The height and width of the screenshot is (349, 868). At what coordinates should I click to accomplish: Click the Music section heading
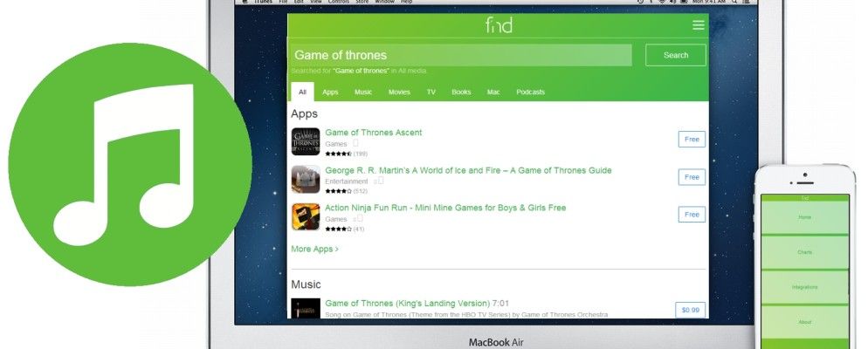[306, 284]
